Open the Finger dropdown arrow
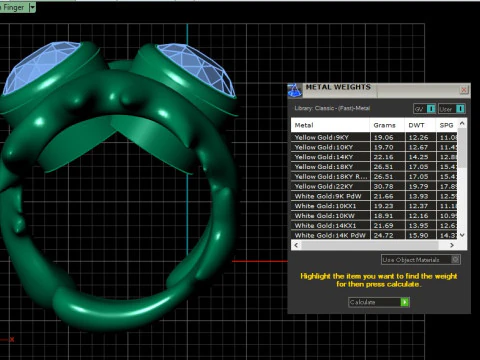 32,7
